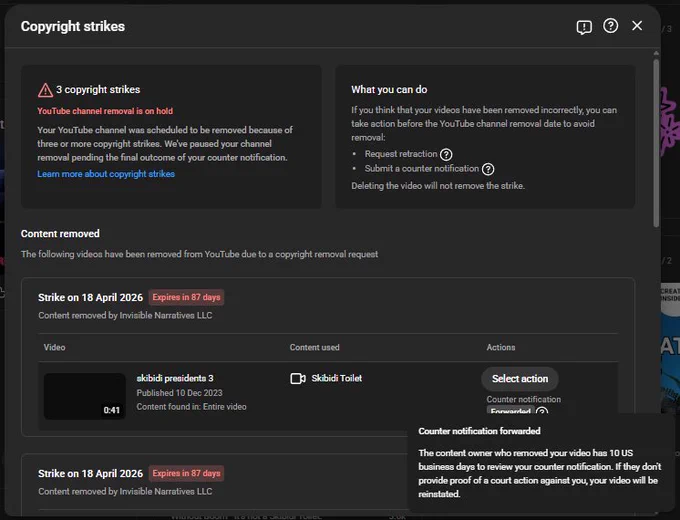Click YouTube channel removal is on hold text

coord(105,111)
